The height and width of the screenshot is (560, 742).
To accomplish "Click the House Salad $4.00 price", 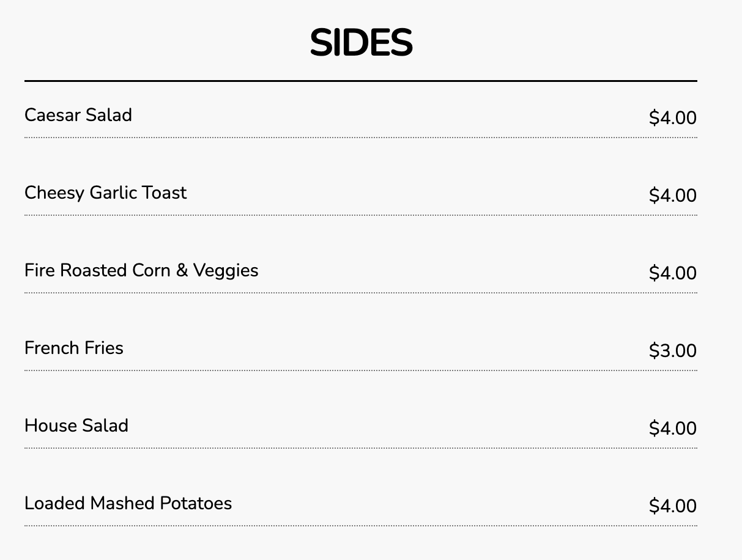I will (672, 428).
